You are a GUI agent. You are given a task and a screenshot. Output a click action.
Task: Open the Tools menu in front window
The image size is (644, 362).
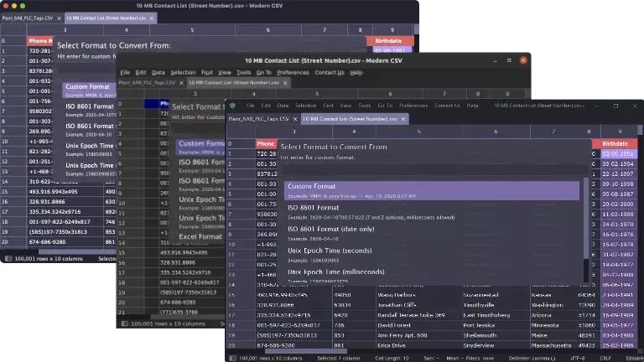tap(364, 106)
